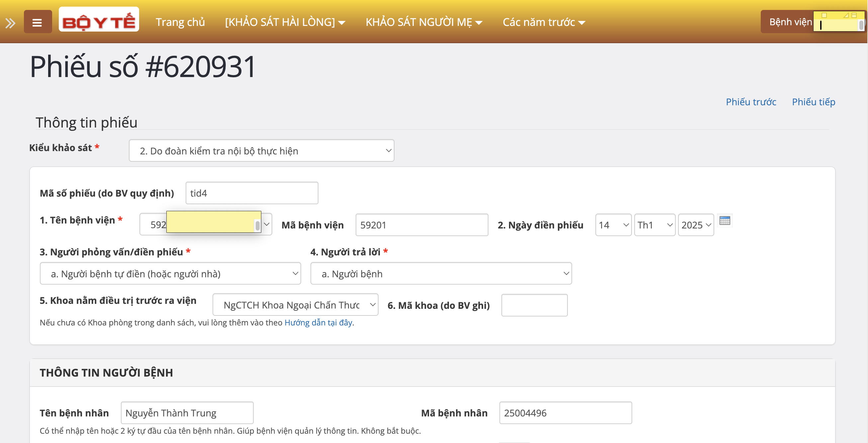Click the Mã khoa input field
Screen dimensions: 868x443
[534, 305]
